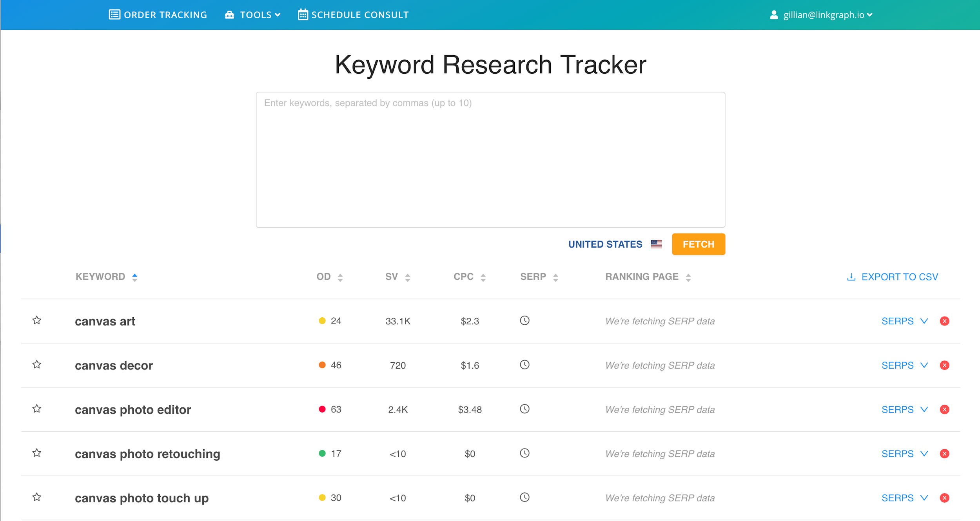
Task: Select the 33.1K search volume value
Action: 398,321
